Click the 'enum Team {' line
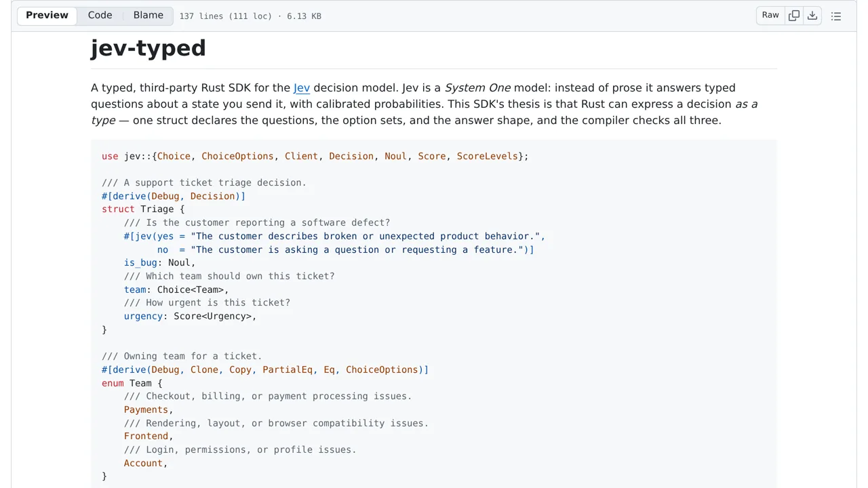 [132, 383]
